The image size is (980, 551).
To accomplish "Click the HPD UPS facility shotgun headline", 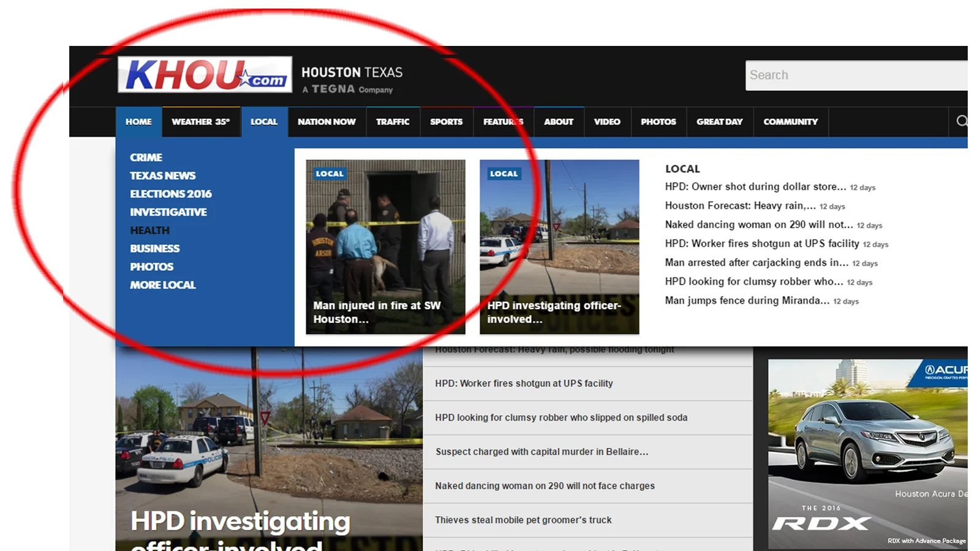I will [x=524, y=383].
